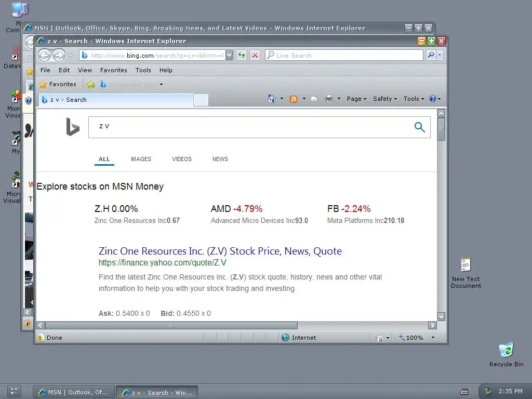Switch to the ALL results tab
Viewport: 532px width, 399px height.
104,159
